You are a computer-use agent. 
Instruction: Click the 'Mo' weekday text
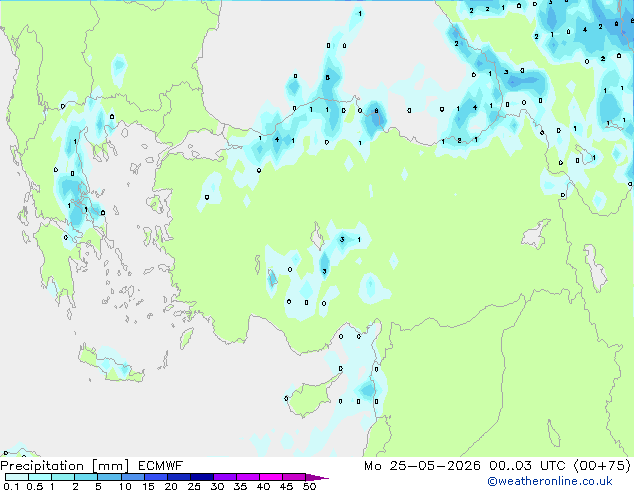(x=372, y=466)
